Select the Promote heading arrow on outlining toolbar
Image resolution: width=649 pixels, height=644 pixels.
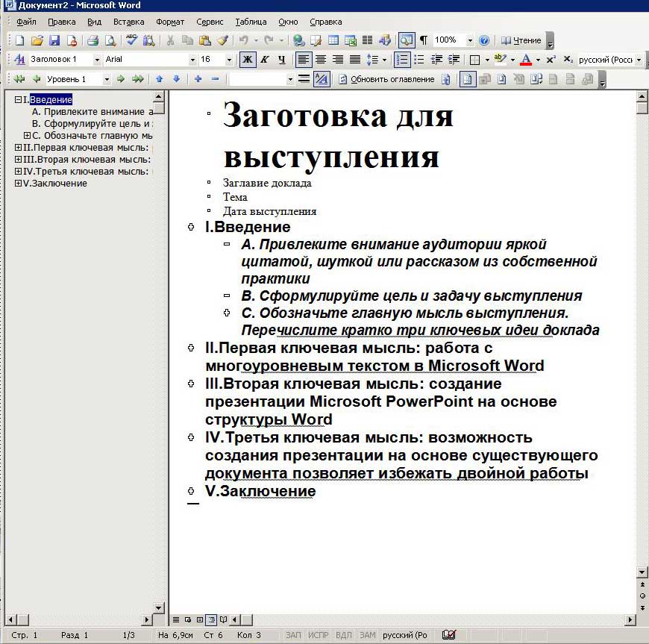click(x=35, y=78)
